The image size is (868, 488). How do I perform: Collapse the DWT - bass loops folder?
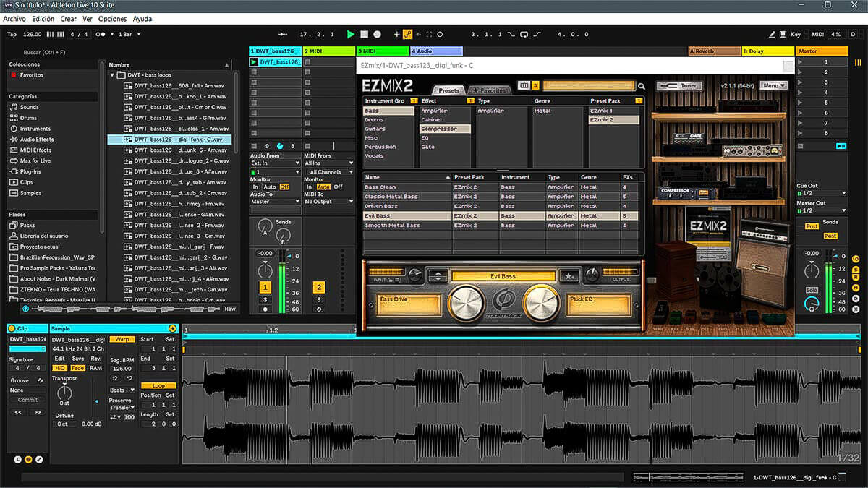[x=113, y=75]
